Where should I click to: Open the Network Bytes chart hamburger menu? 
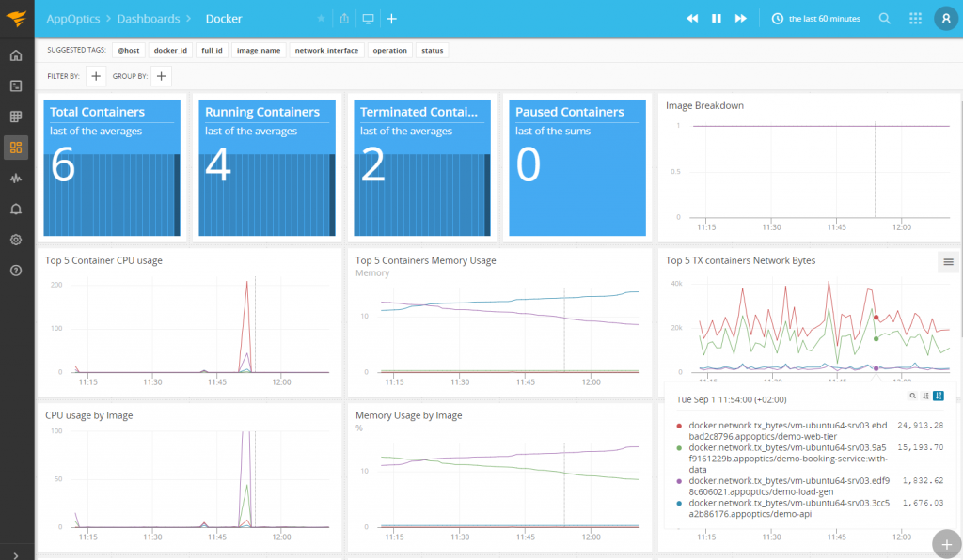tap(948, 262)
